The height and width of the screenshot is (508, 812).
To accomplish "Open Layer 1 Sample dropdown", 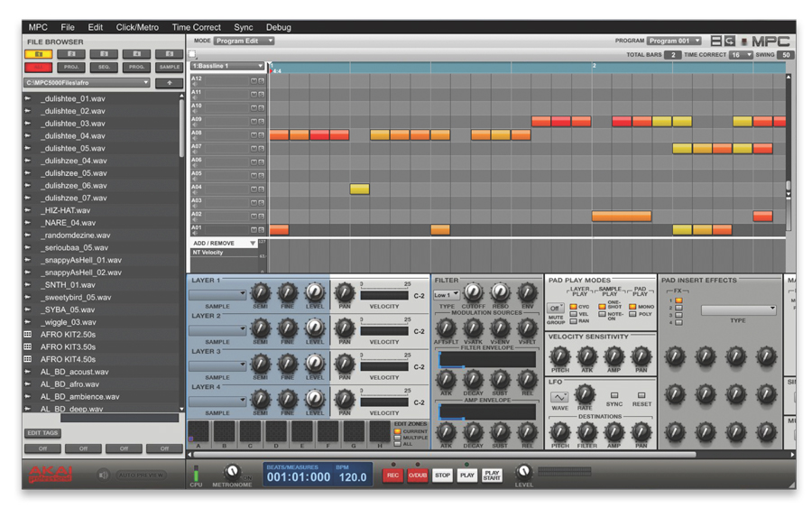I will tap(217, 295).
